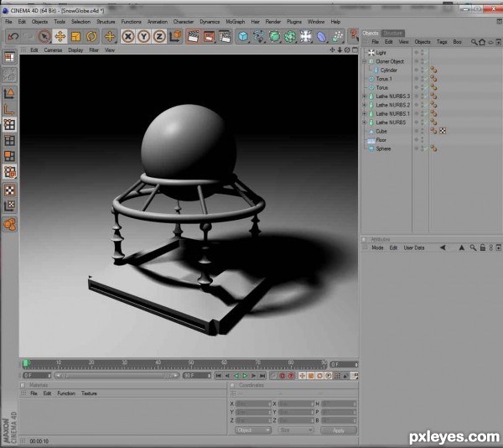
Task: Disable Cloner Object green checkmark
Action: 427,61
